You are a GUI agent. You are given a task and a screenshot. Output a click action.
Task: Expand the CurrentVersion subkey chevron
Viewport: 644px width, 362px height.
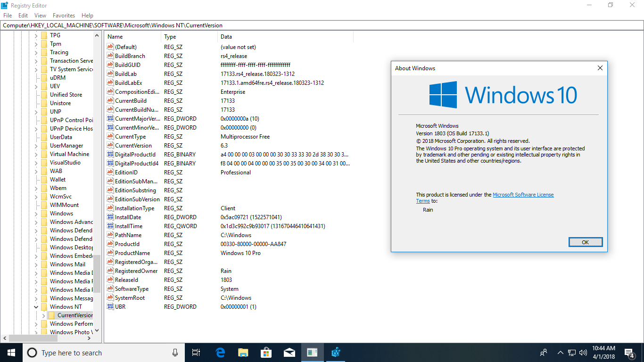coord(43,315)
